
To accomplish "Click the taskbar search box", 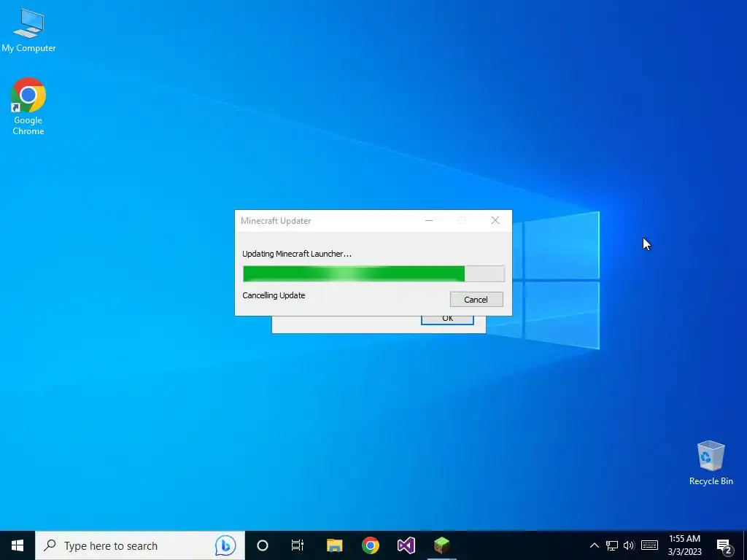I will coord(139,545).
